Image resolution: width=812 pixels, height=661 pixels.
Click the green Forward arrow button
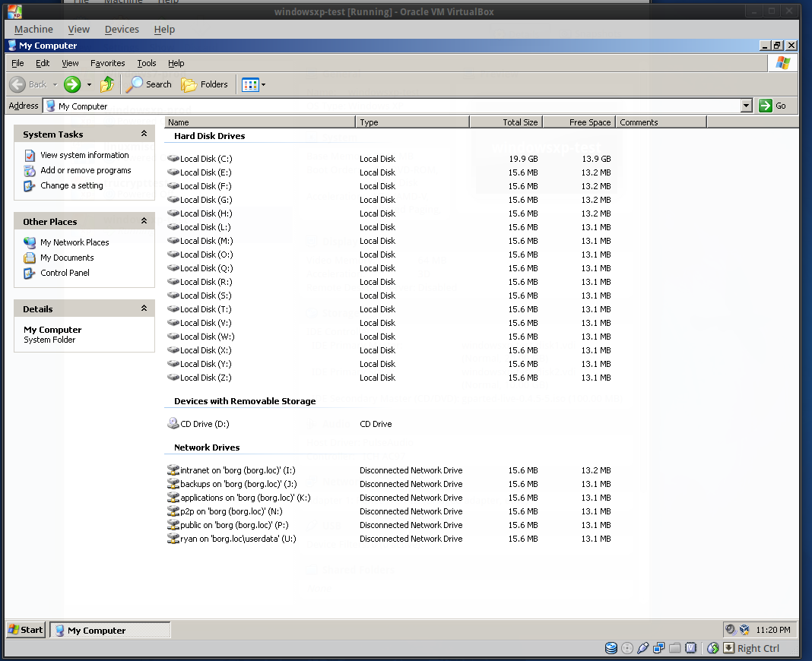click(x=72, y=84)
